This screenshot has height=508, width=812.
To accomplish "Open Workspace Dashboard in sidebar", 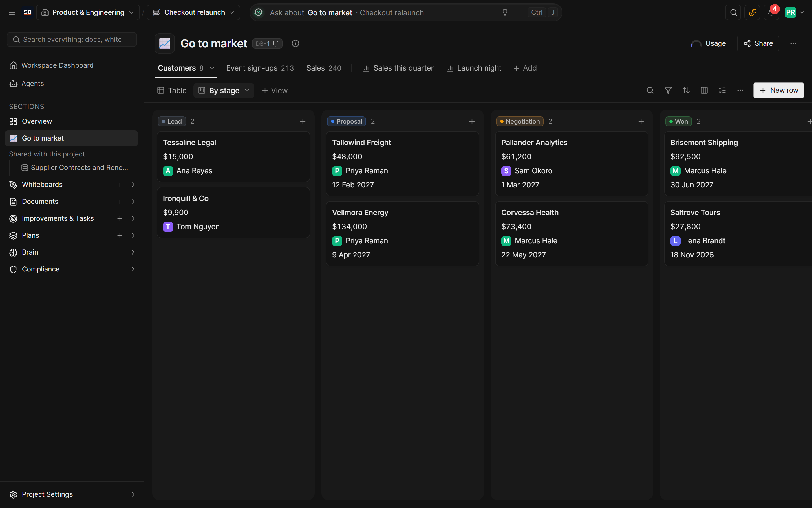I will [71, 65].
